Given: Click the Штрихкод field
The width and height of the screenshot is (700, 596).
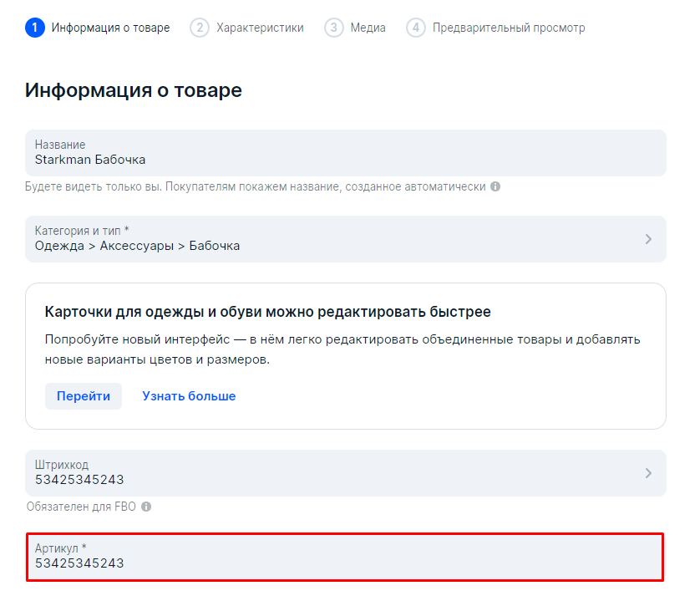Looking at the screenshot, I should [346, 473].
